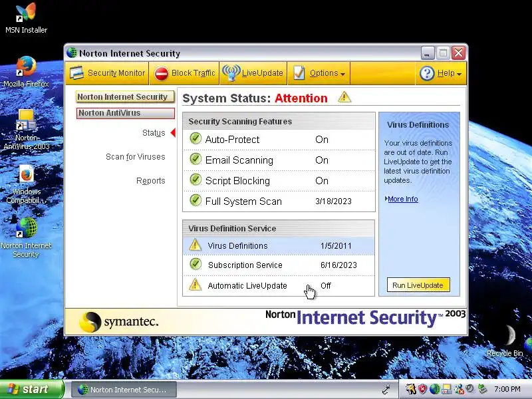
Task: Open the Recycle Bin on the desktop
Action: pyautogui.click(x=505, y=341)
